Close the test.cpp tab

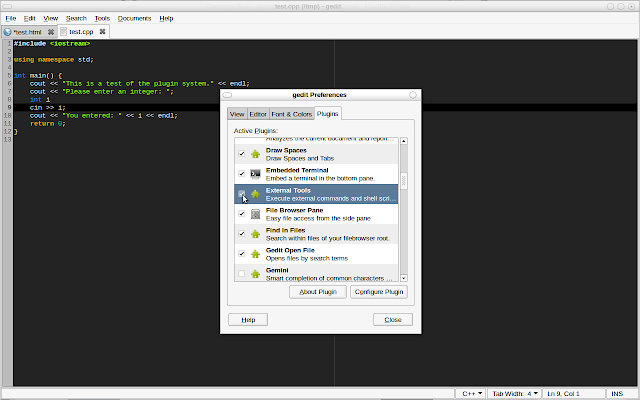[x=102, y=31]
